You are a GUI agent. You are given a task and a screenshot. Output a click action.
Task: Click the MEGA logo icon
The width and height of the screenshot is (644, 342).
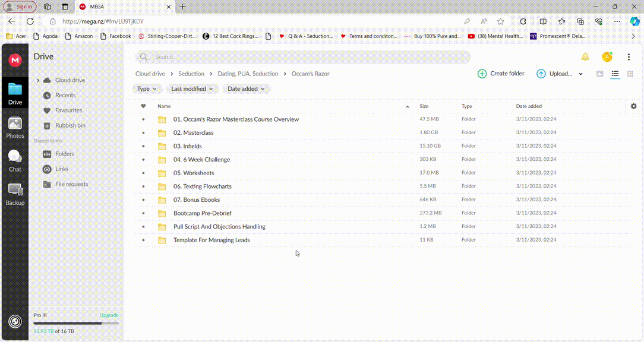tap(15, 61)
